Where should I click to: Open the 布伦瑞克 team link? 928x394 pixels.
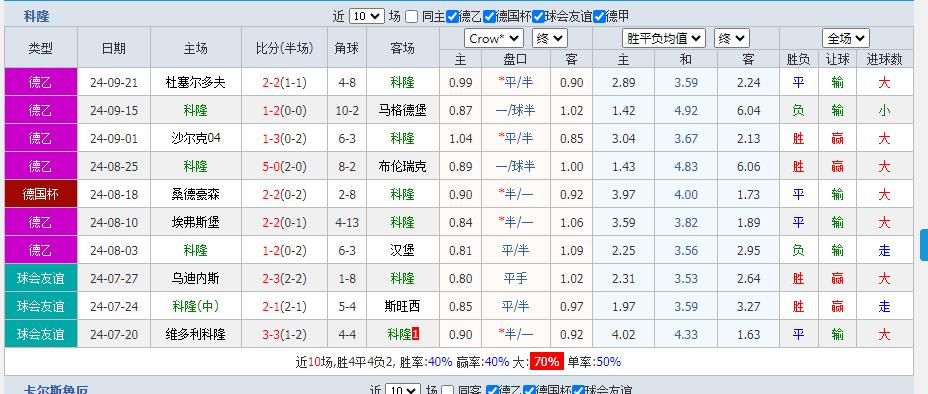point(402,166)
